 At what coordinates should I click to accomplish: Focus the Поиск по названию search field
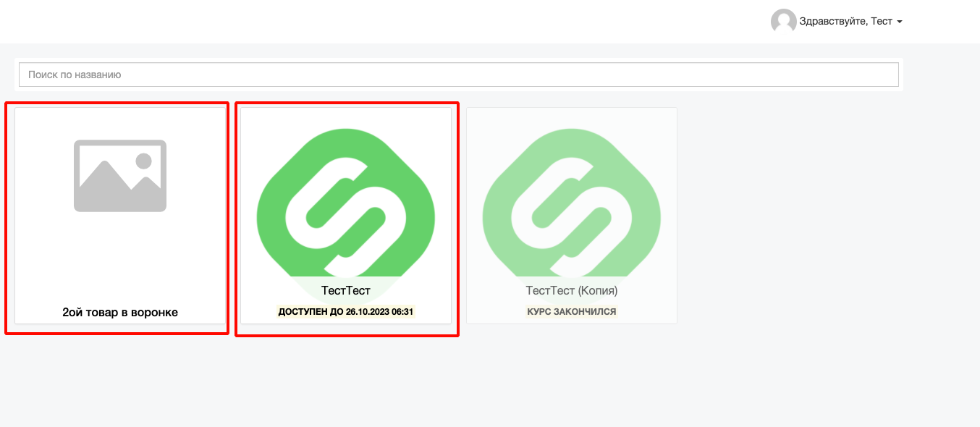point(457,75)
